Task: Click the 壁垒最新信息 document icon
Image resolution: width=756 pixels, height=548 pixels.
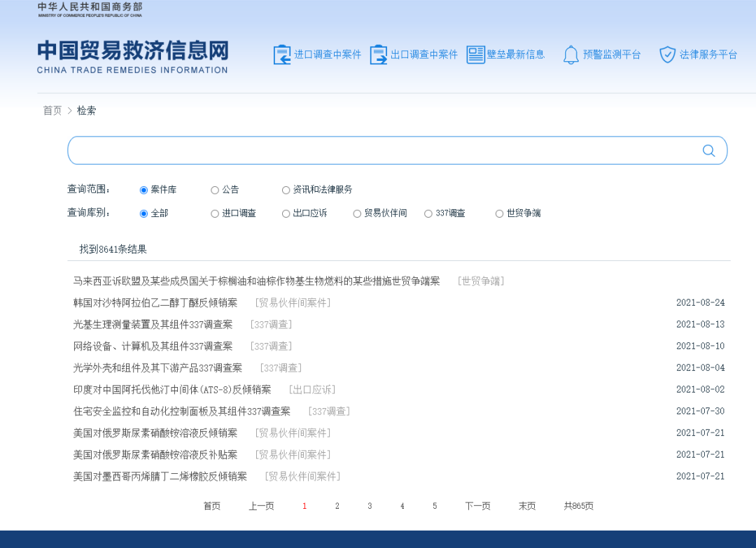Action: 477,53
